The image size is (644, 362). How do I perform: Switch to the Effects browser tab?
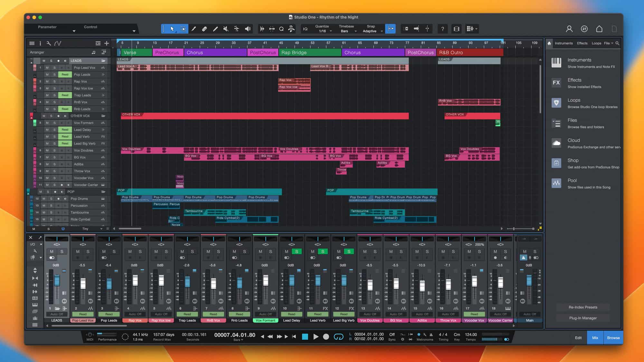582,43
